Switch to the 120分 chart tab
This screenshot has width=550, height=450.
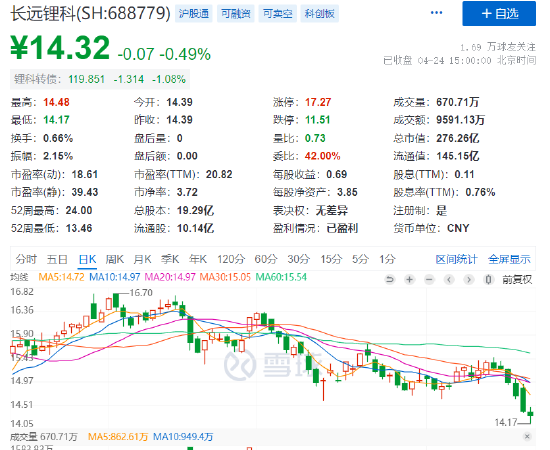pyautogui.click(x=230, y=260)
